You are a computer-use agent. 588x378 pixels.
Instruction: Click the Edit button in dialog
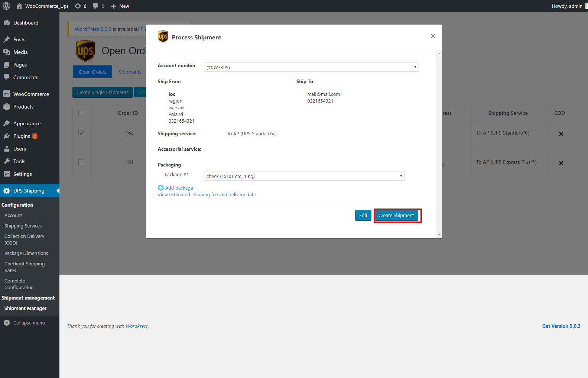pos(363,215)
